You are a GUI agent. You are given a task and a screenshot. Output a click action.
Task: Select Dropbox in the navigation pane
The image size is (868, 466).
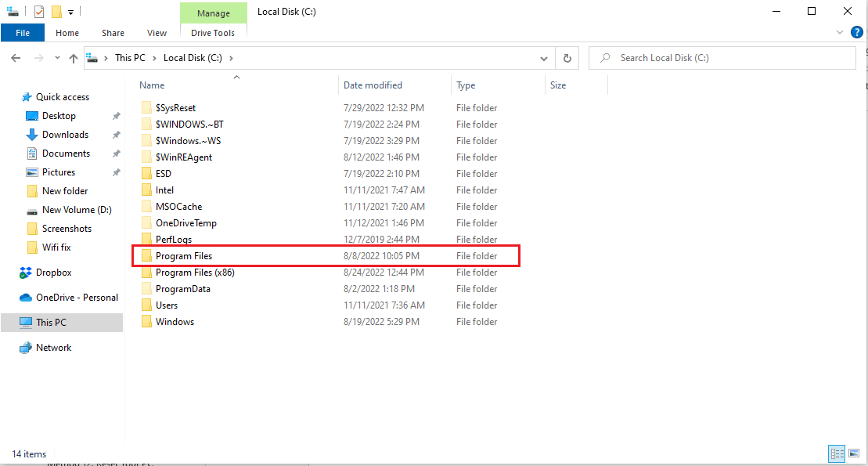(54, 273)
